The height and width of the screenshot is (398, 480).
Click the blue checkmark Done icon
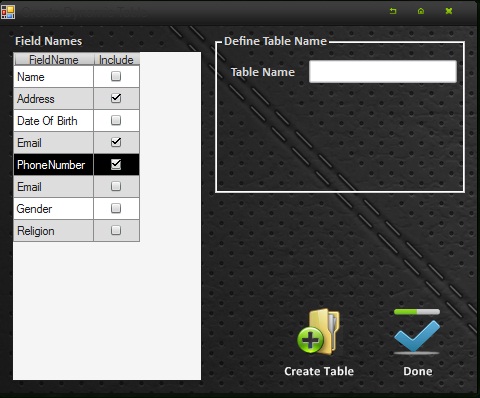(x=417, y=332)
